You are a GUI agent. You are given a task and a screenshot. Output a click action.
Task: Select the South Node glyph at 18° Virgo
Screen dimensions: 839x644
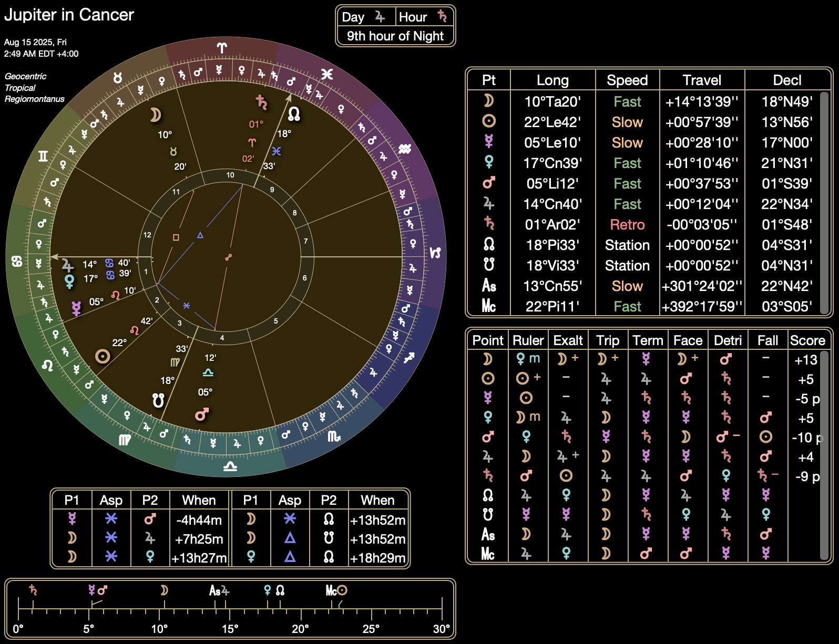(158, 400)
